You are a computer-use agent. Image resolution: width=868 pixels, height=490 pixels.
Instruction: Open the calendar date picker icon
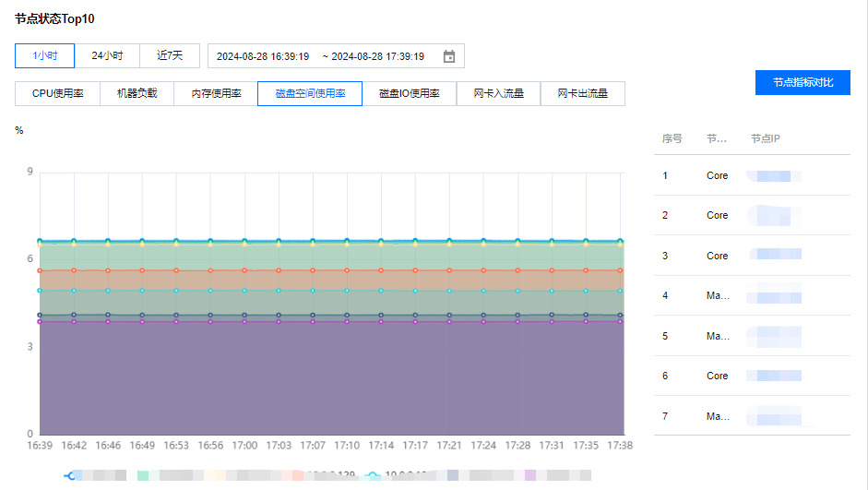coord(449,56)
